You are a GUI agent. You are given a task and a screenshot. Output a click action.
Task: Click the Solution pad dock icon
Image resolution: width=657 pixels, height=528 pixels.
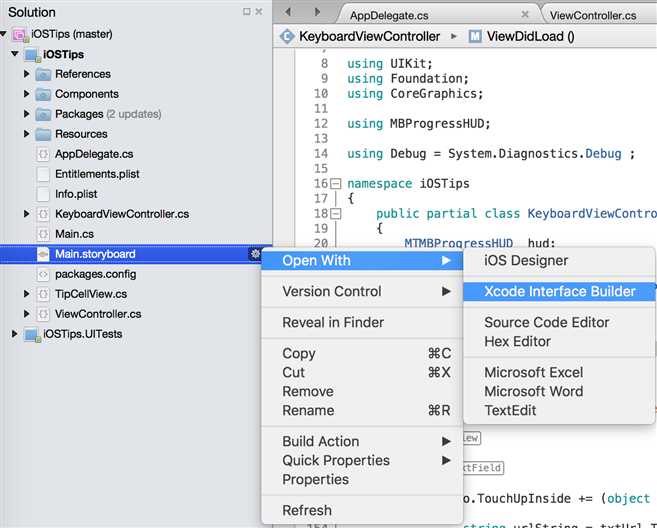point(247,12)
